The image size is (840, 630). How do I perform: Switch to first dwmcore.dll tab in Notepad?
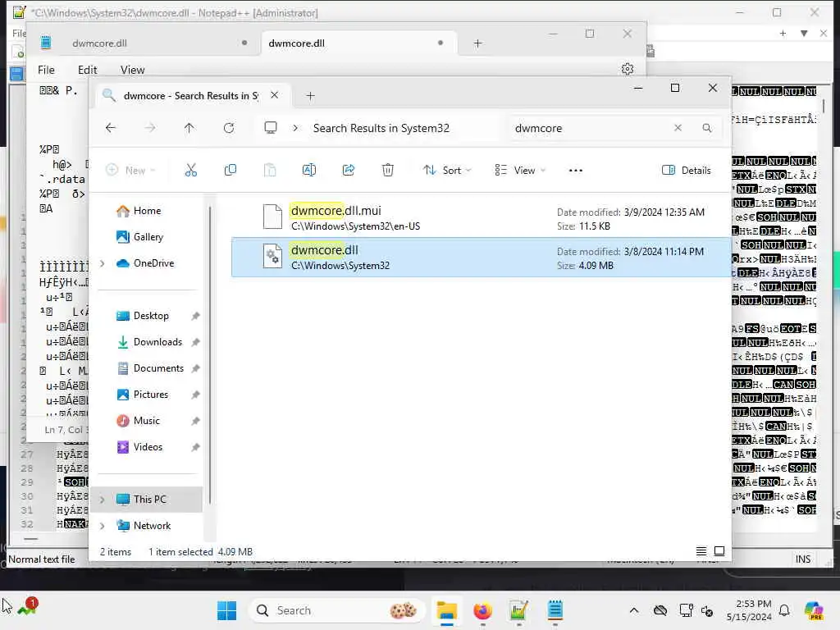pyautogui.click(x=99, y=43)
